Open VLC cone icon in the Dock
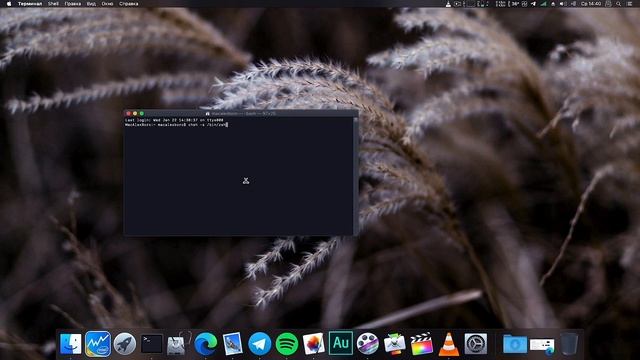640x360 pixels. (x=449, y=344)
